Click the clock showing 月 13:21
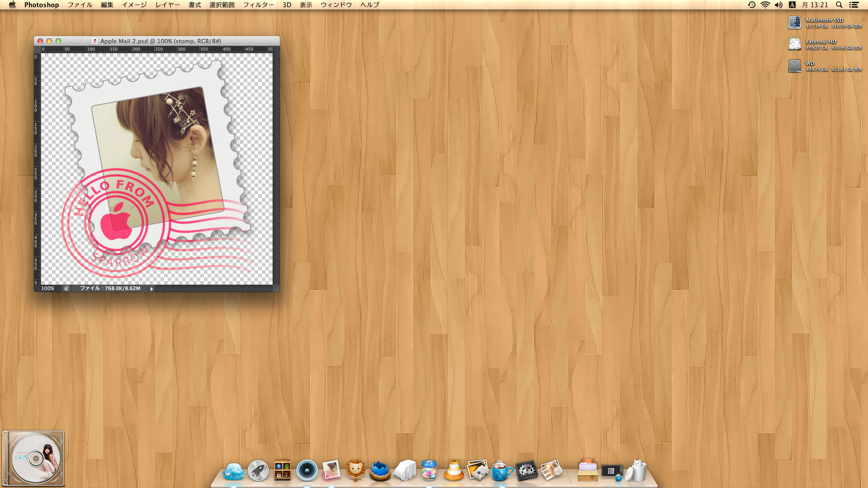868x488 pixels. tap(815, 5)
